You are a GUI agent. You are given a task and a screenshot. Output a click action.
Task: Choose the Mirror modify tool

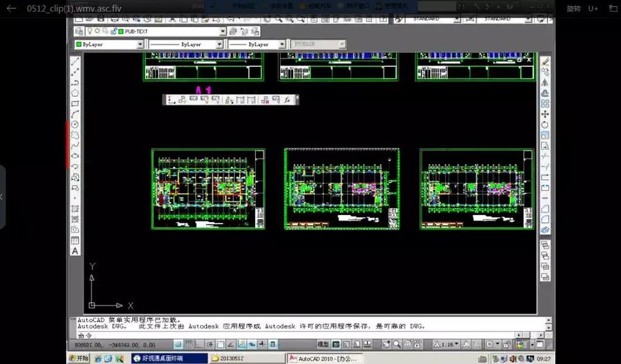pyautogui.click(x=545, y=83)
